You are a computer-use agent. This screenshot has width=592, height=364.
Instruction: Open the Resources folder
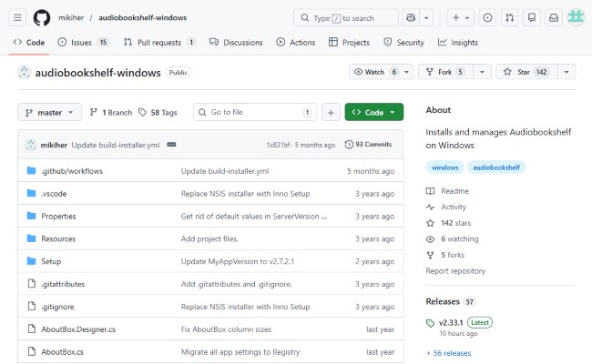(58, 239)
